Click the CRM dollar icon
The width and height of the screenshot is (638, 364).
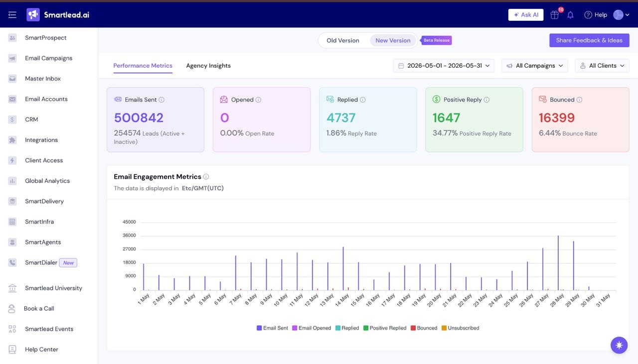(12, 120)
